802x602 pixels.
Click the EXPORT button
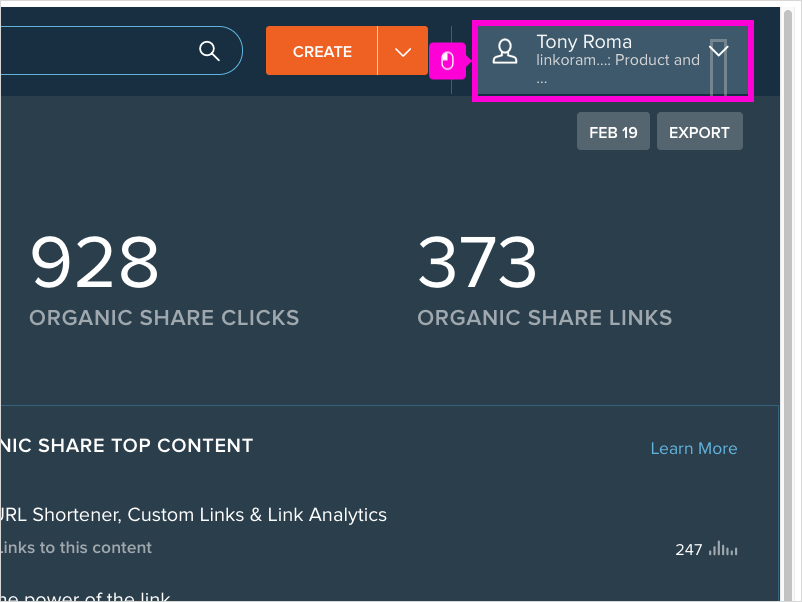point(700,131)
